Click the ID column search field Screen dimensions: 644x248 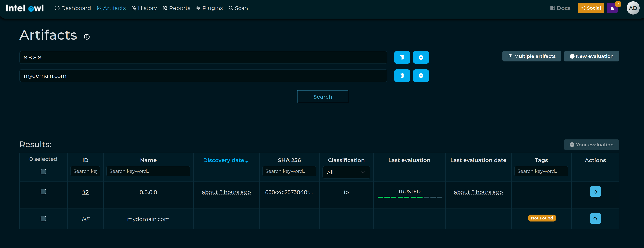click(85, 171)
